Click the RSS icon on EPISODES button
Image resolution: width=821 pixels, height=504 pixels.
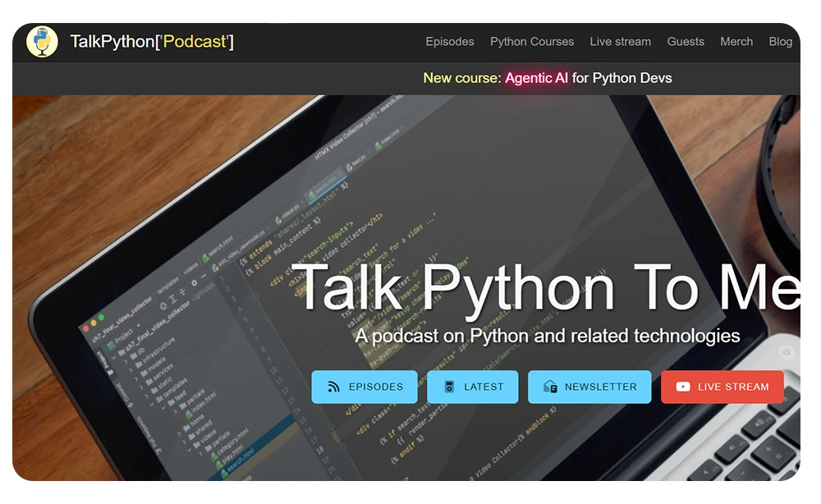pos(333,387)
